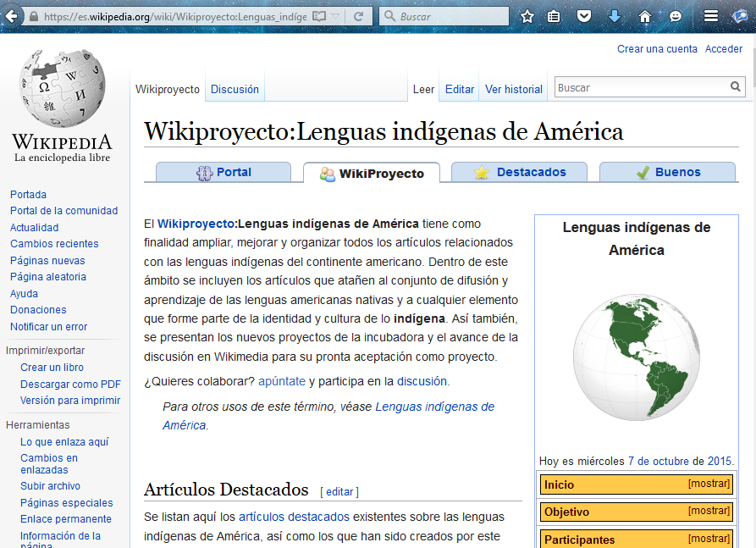The width and height of the screenshot is (756, 548).
Task: Click the padlock site security icon
Action: (x=34, y=16)
